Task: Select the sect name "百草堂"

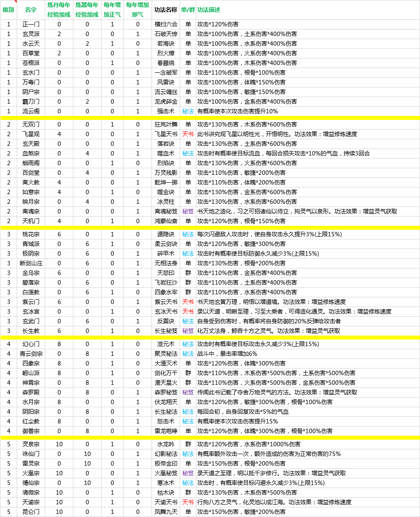Action: (31, 53)
